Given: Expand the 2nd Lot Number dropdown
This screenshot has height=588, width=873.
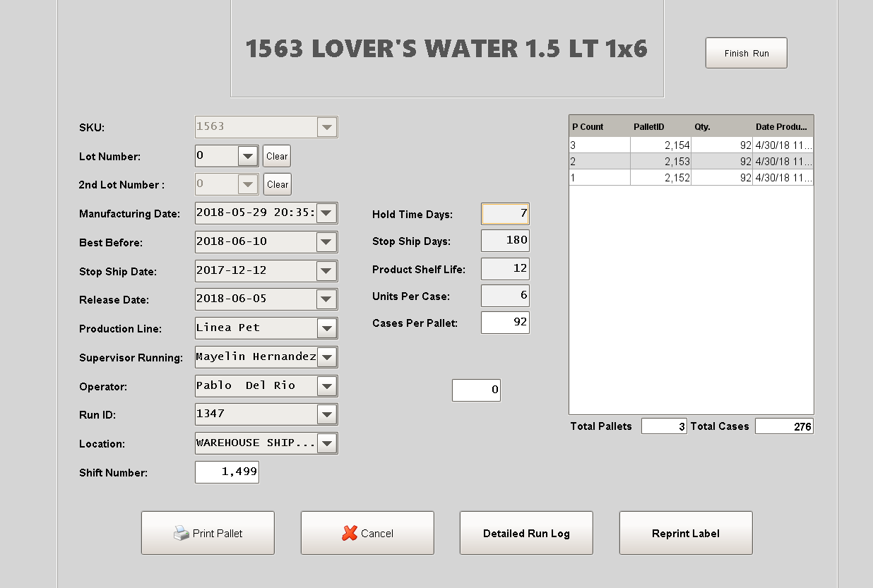Looking at the screenshot, I should (x=248, y=184).
